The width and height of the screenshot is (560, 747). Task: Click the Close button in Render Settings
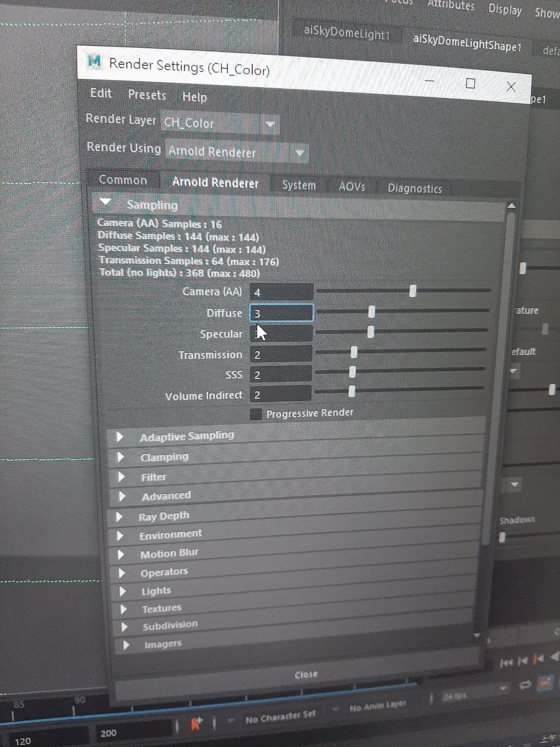point(306,674)
